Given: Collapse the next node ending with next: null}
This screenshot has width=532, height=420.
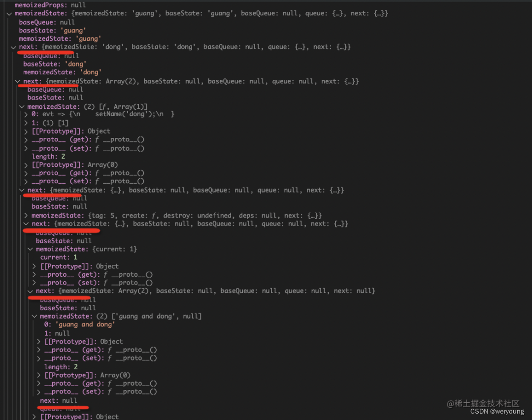Looking at the screenshot, I should 30,291.
